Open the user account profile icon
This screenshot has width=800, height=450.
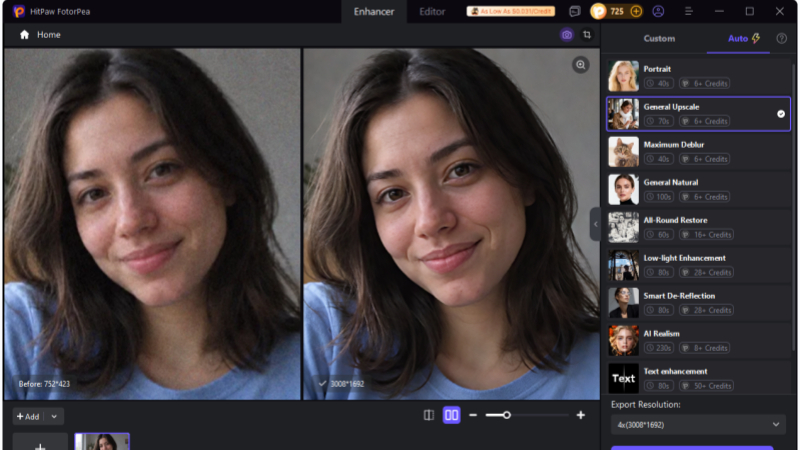point(658,11)
